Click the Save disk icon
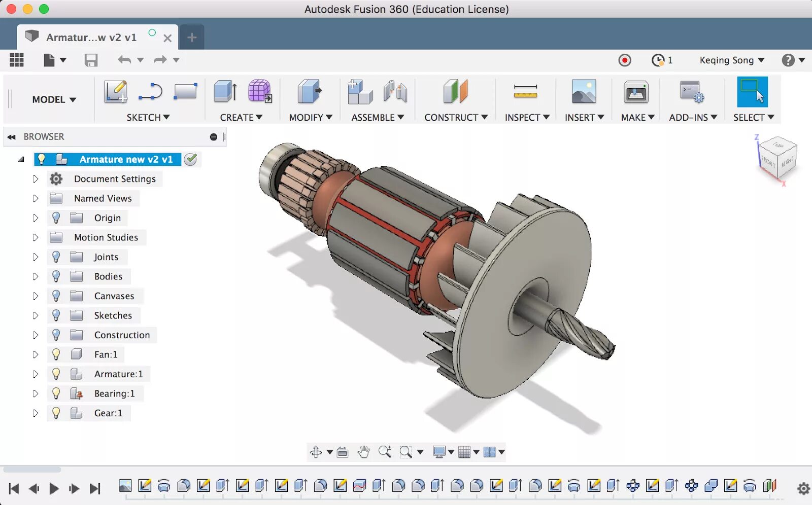Viewport: 812px width, 505px height. pos(91,60)
